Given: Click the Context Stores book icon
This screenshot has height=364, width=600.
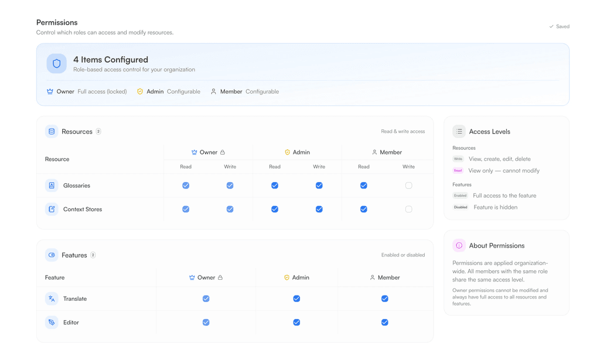Looking at the screenshot, I should 52,209.
